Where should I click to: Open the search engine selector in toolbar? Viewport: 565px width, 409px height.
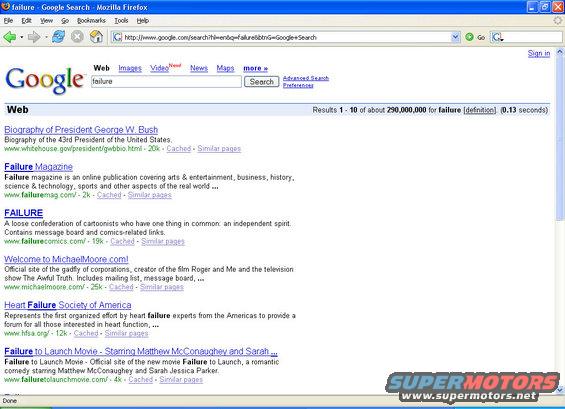pyautogui.click(x=497, y=37)
